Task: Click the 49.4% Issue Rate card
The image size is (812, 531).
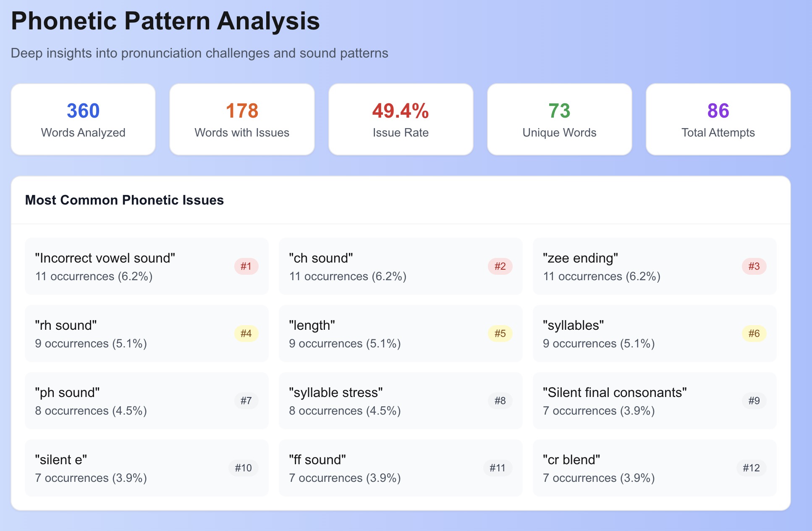Action: [x=401, y=119]
